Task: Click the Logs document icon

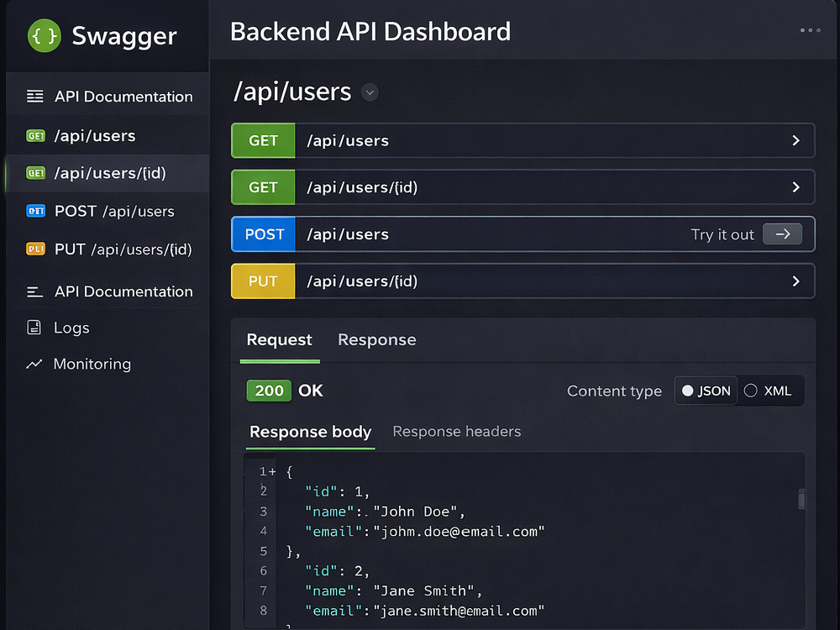Action: point(34,328)
